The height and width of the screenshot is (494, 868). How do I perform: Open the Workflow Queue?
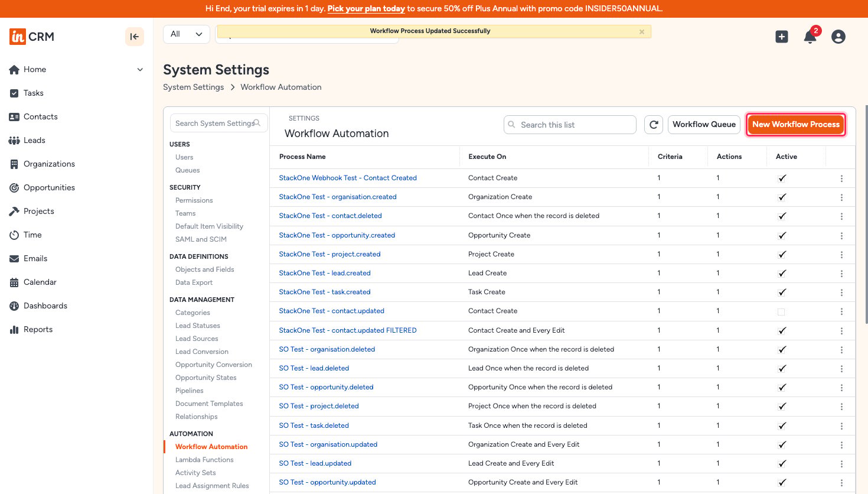click(704, 125)
